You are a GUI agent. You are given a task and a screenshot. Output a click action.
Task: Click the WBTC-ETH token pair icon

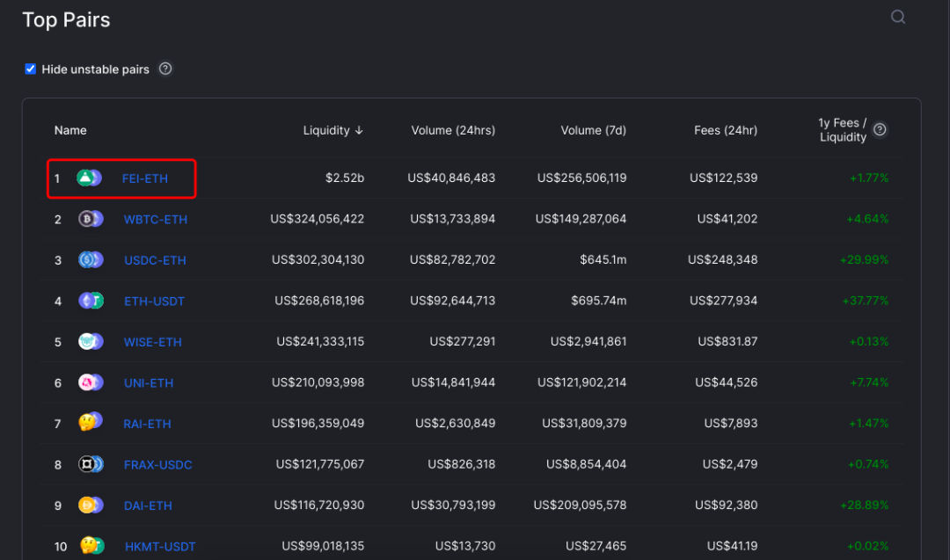tap(91, 219)
